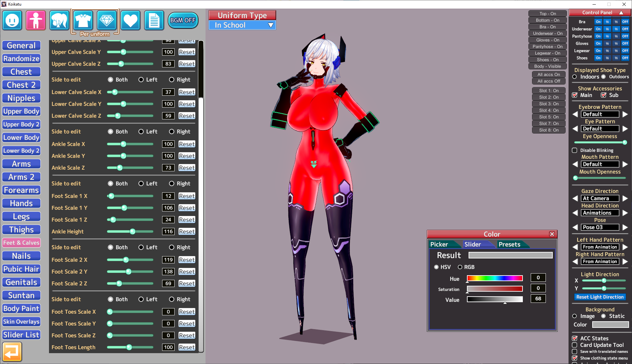Viewport: 632px width, 364px height.
Task: Go to previous Eyebrow Pattern arrow
Action: 575,114
